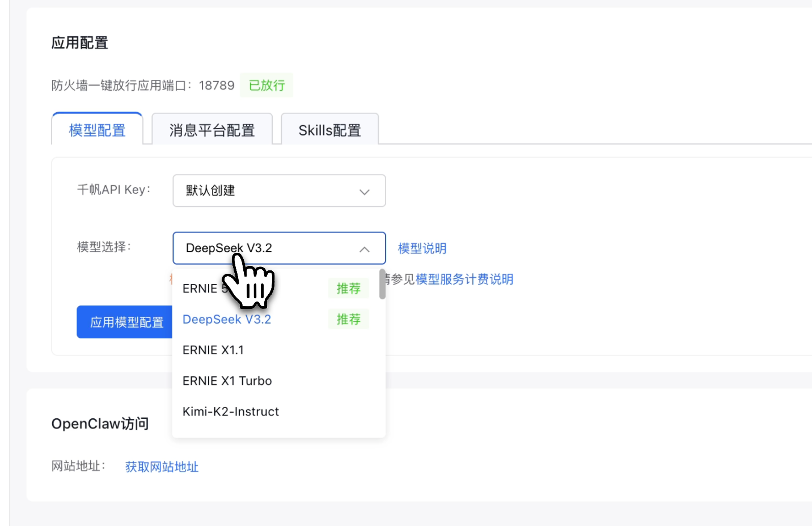Choose the topmost ERNIE option with 推荐 badge

198,288
